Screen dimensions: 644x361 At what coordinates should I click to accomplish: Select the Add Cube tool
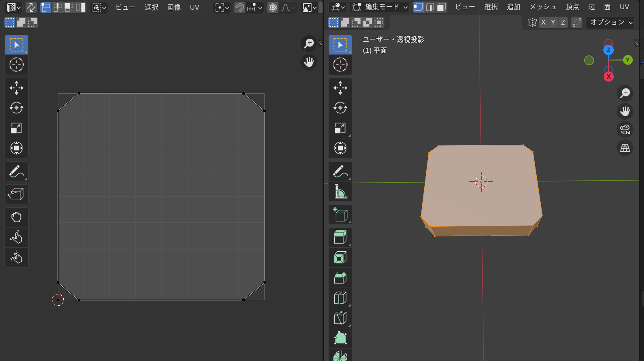[340, 215]
